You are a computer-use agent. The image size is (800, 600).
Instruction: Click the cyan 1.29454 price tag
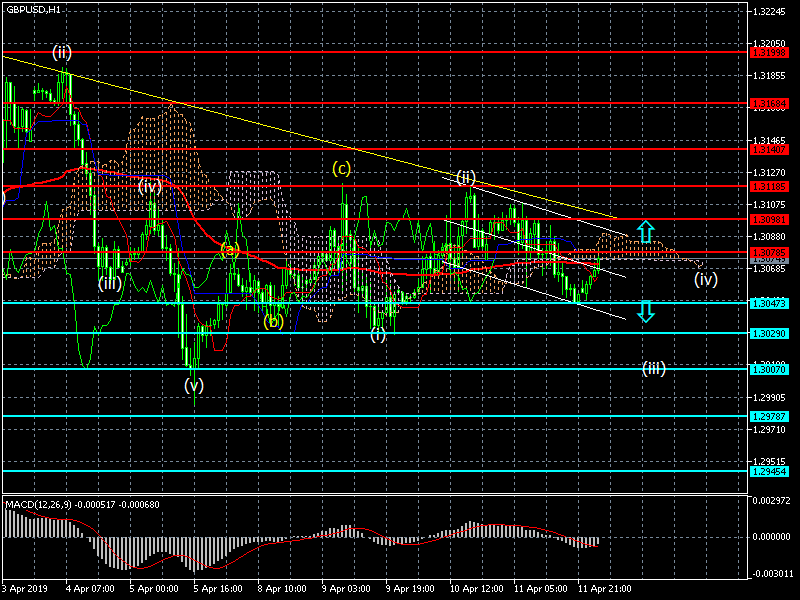pyautogui.click(x=770, y=471)
